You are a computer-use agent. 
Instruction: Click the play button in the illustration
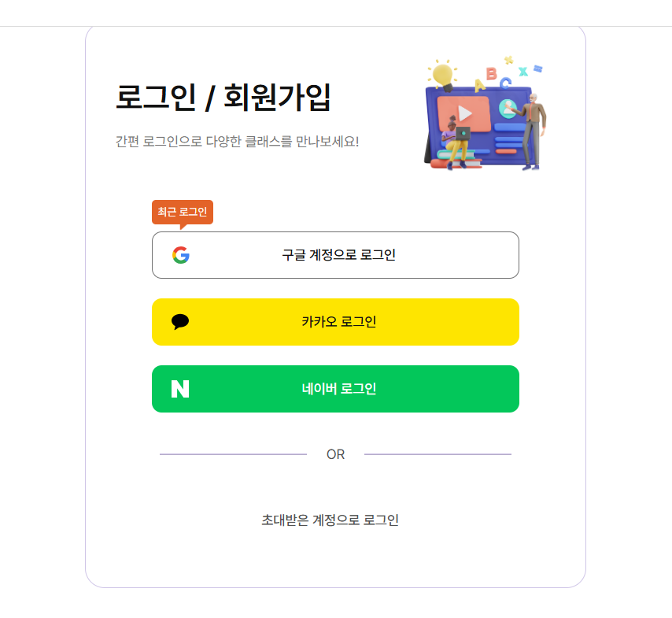click(465, 113)
